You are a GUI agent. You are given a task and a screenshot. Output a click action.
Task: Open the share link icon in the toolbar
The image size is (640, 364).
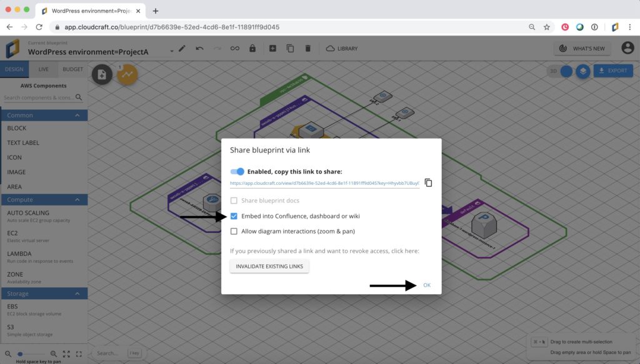point(234,48)
